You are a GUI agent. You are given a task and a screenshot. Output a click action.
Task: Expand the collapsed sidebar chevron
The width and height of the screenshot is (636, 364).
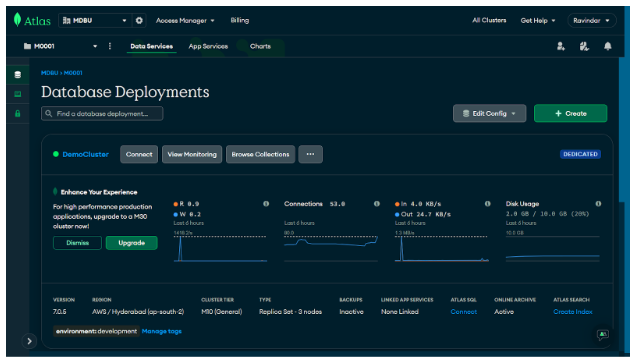[x=29, y=341]
